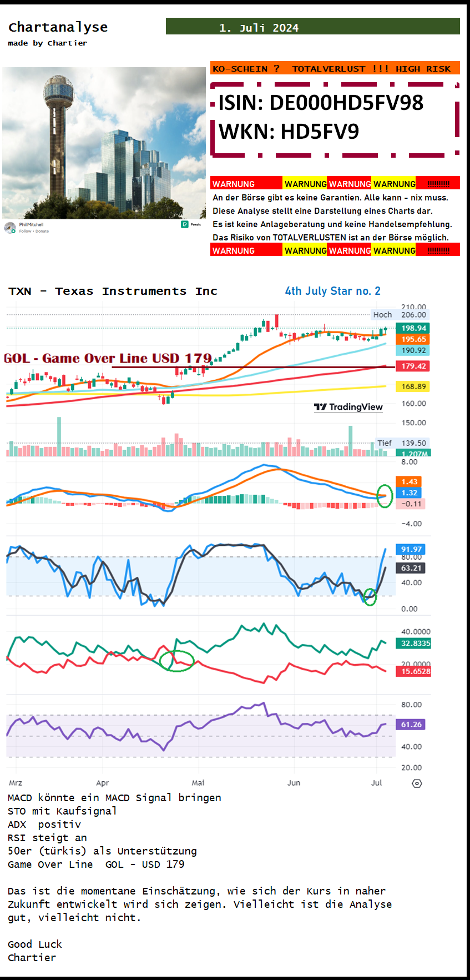The height and width of the screenshot is (980, 470).
Task: Click the 'RSI steigt an' line
Action: [47, 838]
